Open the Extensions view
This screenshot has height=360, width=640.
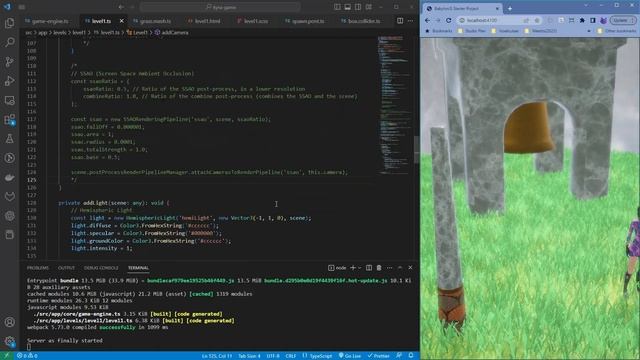click(x=9, y=120)
